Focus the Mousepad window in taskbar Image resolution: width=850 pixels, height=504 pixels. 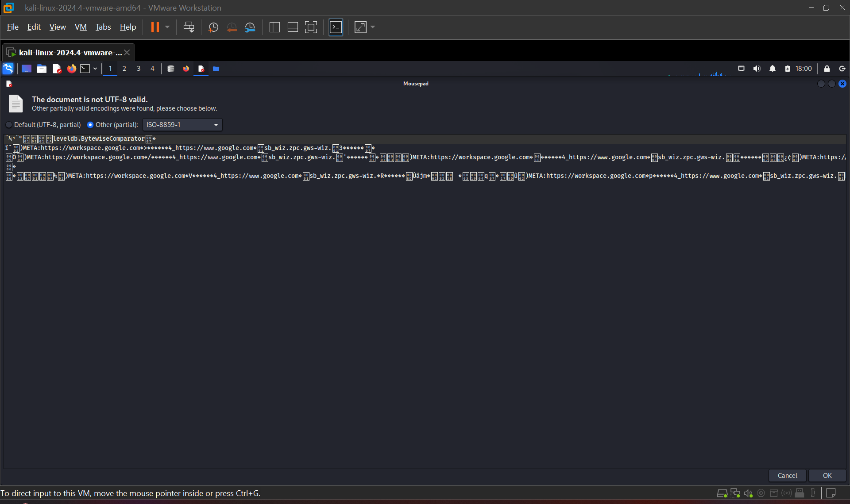pyautogui.click(x=201, y=69)
